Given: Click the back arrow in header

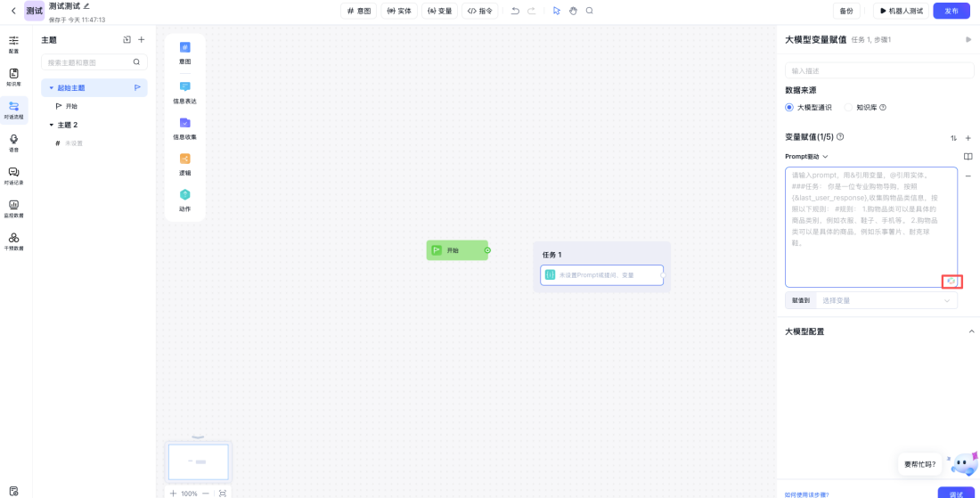Looking at the screenshot, I should pyautogui.click(x=13, y=11).
